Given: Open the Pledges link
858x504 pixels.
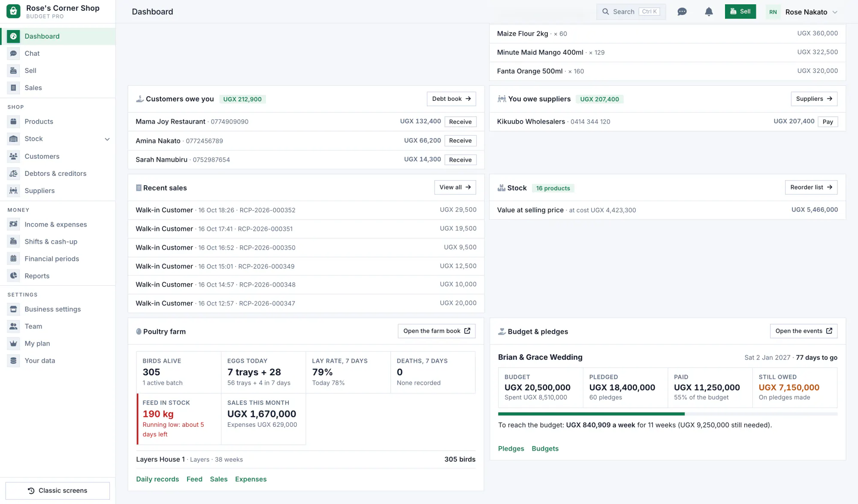Looking at the screenshot, I should click(511, 449).
